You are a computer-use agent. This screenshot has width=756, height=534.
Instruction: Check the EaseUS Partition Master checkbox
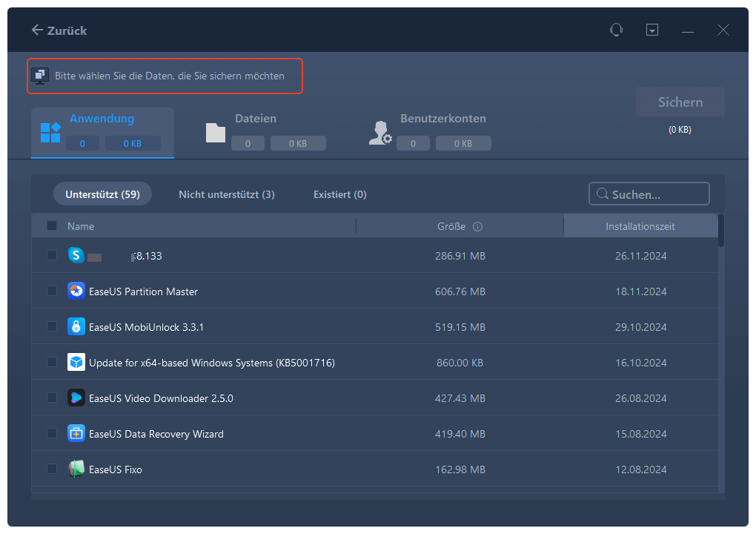point(52,291)
